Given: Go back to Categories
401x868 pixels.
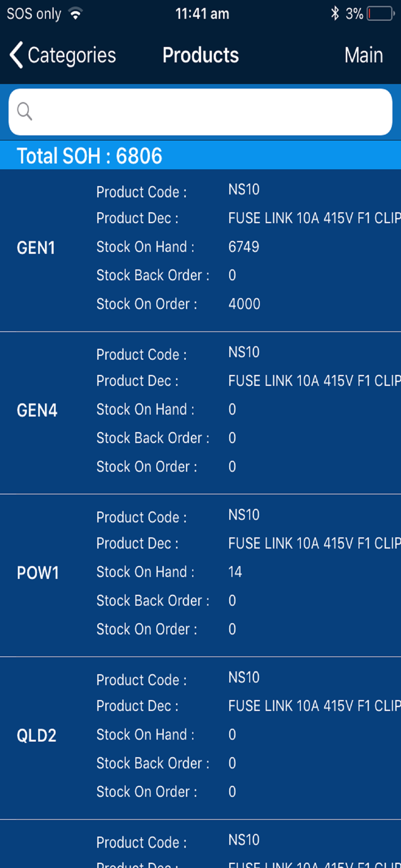Looking at the screenshot, I should [x=69, y=55].
